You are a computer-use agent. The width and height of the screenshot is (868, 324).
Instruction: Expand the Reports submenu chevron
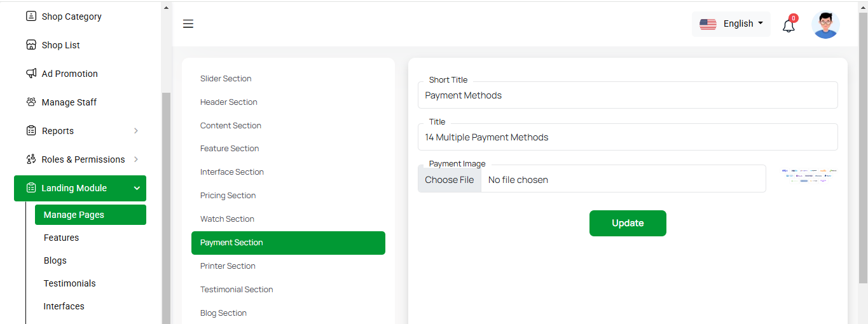pyautogui.click(x=136, y=131)
